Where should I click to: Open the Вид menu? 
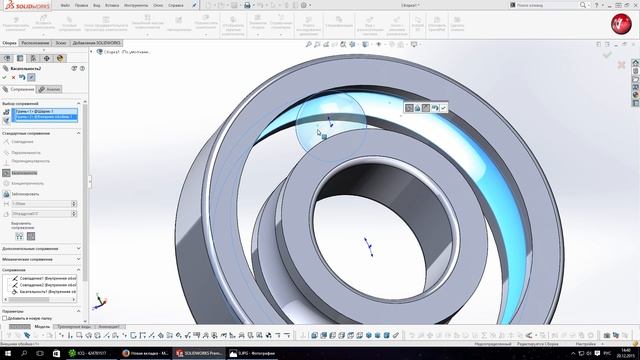[97, 5]
